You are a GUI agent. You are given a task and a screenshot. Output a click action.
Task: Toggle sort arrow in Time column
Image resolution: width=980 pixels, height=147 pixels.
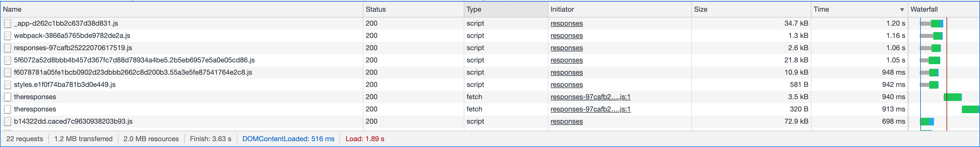pos(902,10)
